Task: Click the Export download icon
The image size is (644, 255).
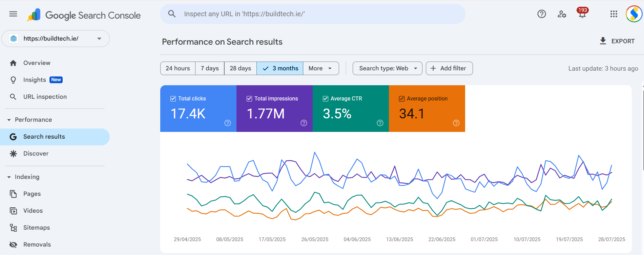Action: (603, 41)
